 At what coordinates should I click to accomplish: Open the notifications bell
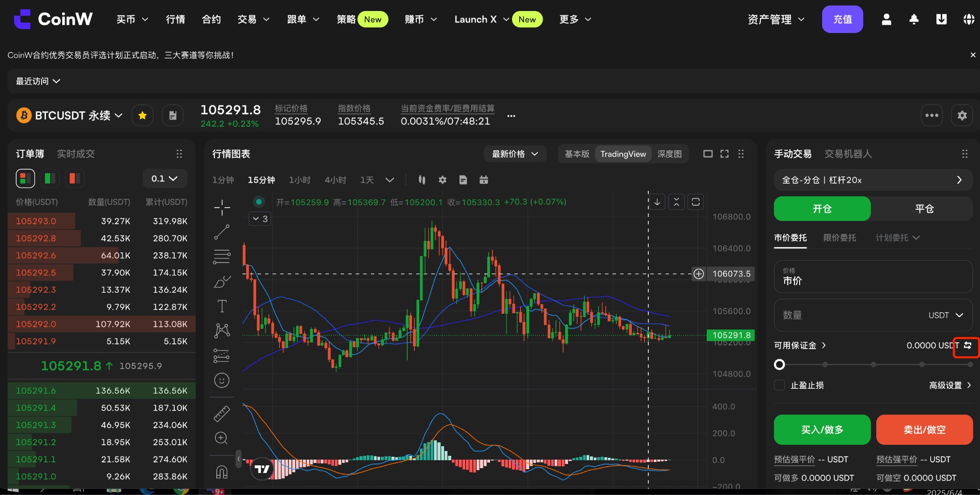coord(914,19)
